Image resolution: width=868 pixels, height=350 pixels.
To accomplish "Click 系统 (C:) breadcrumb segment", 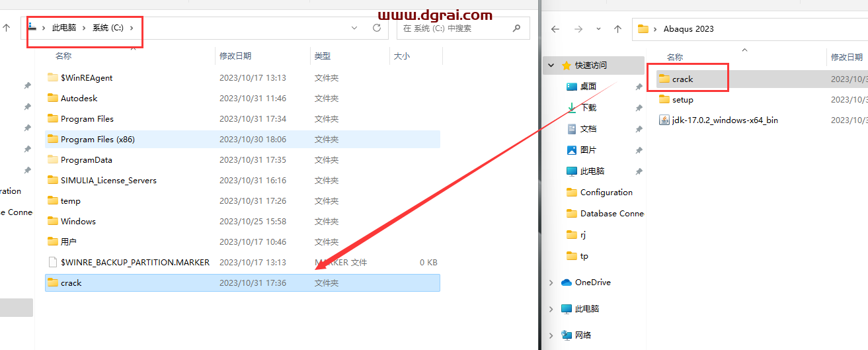I will point(108,28).
